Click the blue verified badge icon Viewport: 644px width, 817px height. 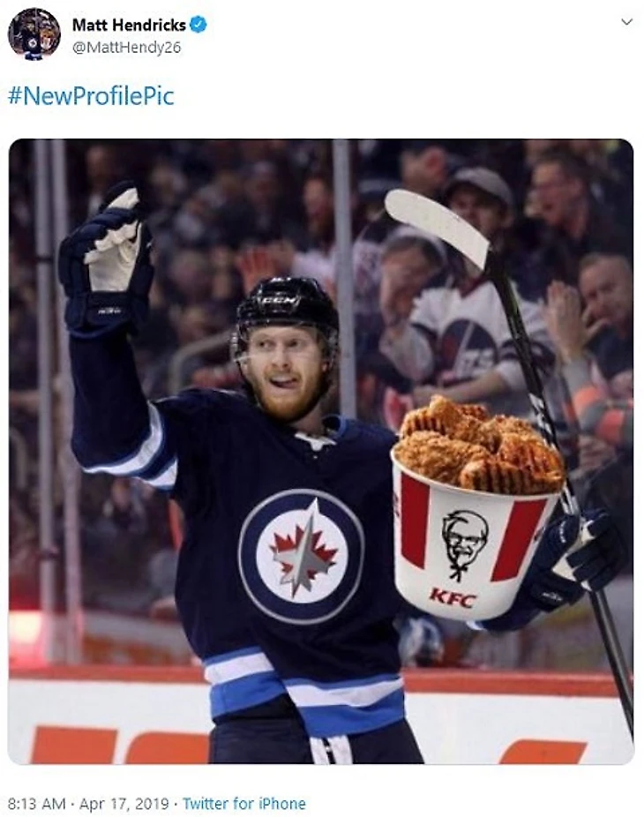coord(198,25)
